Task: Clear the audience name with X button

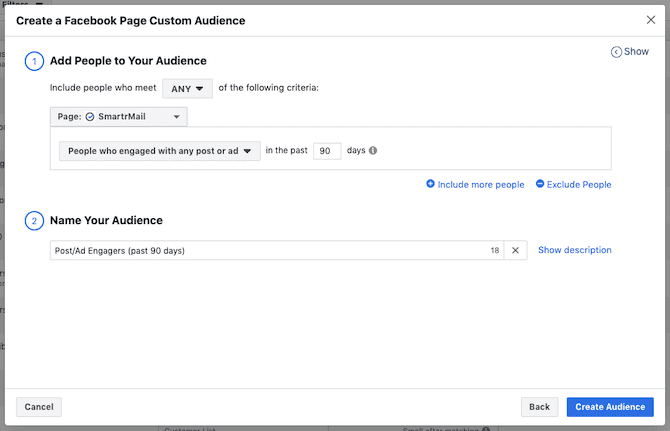Action: tap(515, 250)
